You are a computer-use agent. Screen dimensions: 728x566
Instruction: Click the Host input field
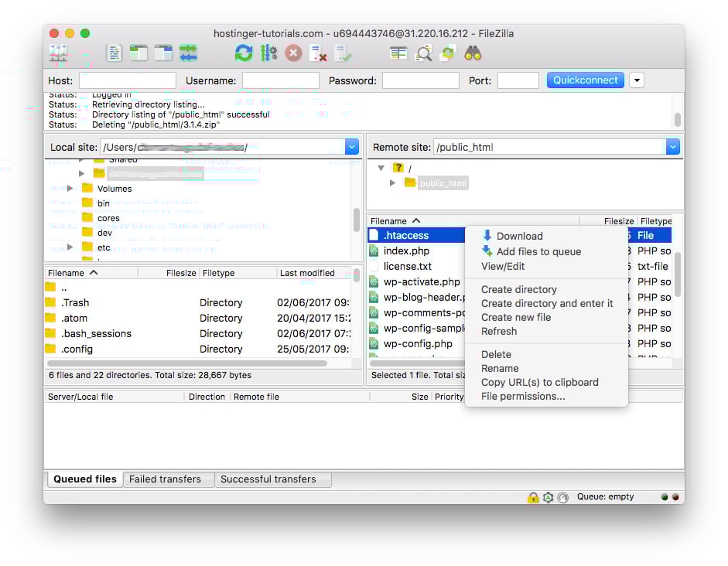point(127,80)
